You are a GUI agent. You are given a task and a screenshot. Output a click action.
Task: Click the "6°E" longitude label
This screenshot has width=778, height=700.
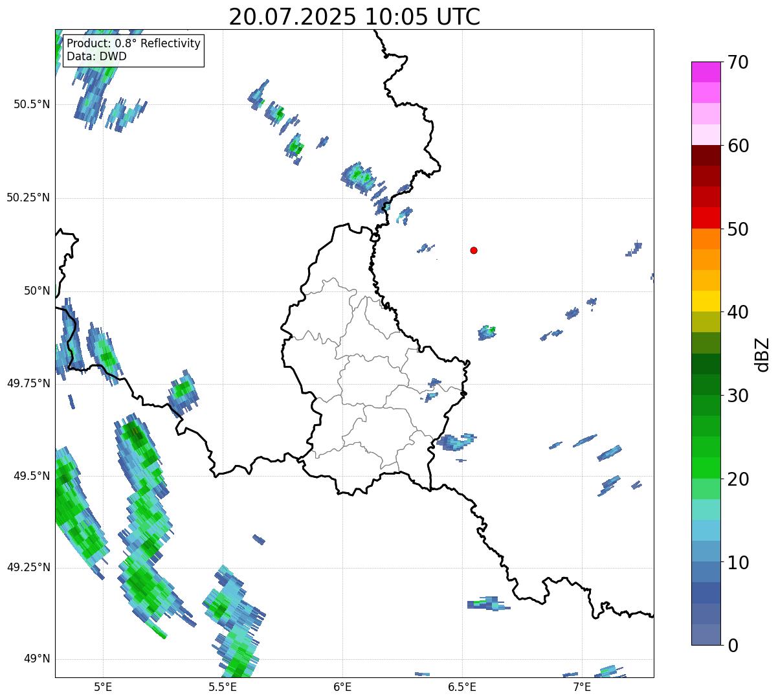click(x=342, y=686)
